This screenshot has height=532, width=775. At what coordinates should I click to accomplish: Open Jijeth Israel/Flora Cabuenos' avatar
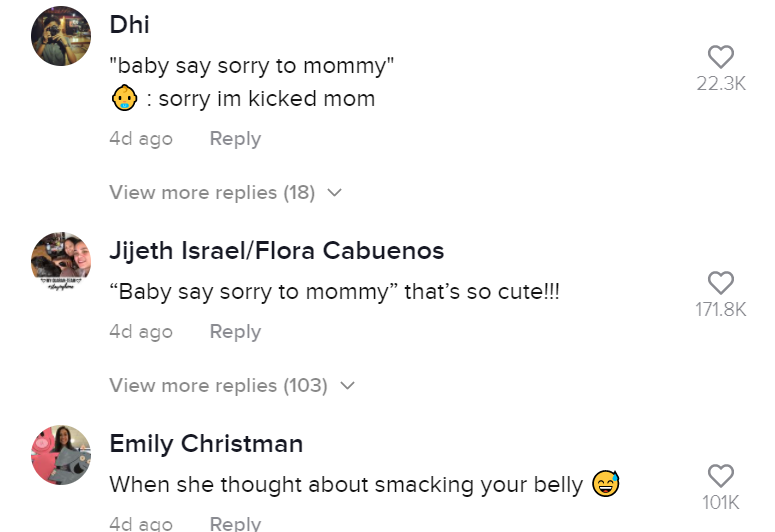(x=61, y=263)
